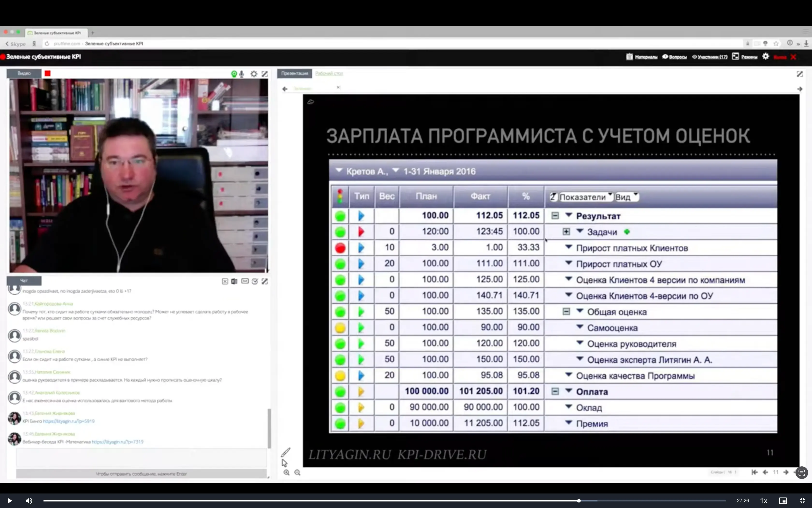Image resolution: width=812 pixels, height=508 pixels.
Task: Go to the next slide
Action: (786, 472)
